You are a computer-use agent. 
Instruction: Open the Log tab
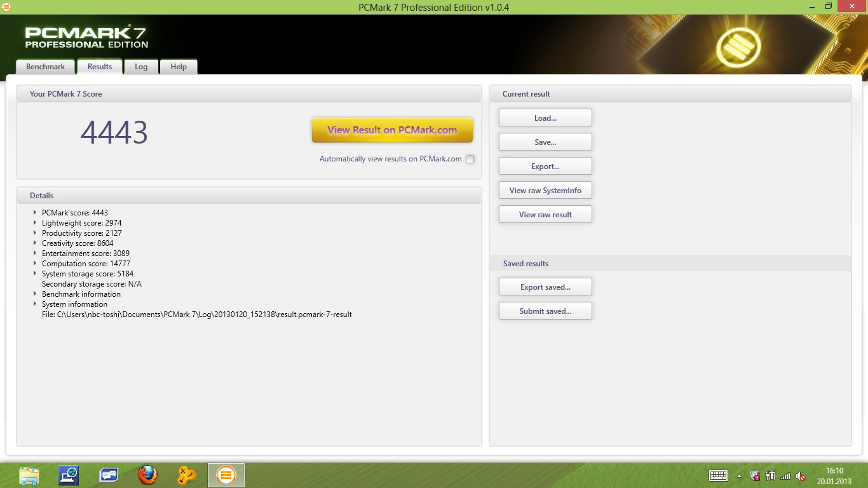coord(141,67)
